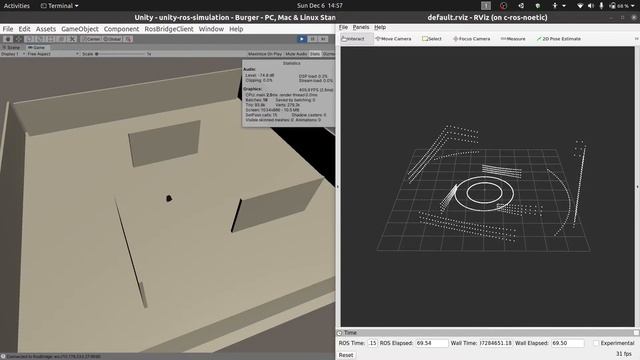Viewport: 640px width, 360px height.
Task: Open the Component menu
Action: (x=121, y=29)
